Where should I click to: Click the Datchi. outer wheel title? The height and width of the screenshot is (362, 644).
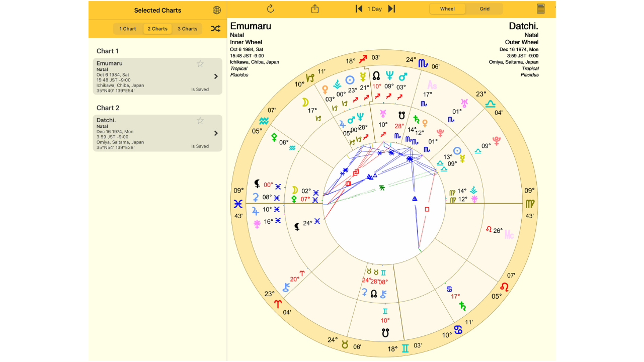point(523,26)
